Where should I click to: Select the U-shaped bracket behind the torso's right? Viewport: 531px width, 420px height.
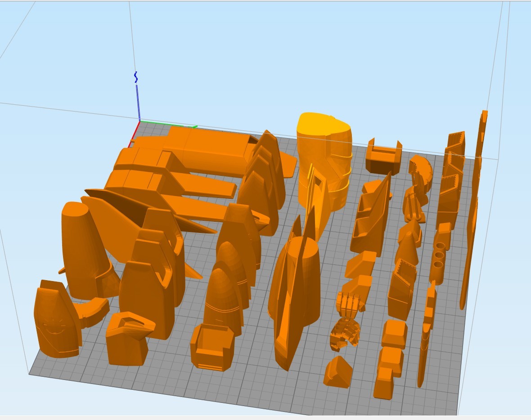click(384, 156)
